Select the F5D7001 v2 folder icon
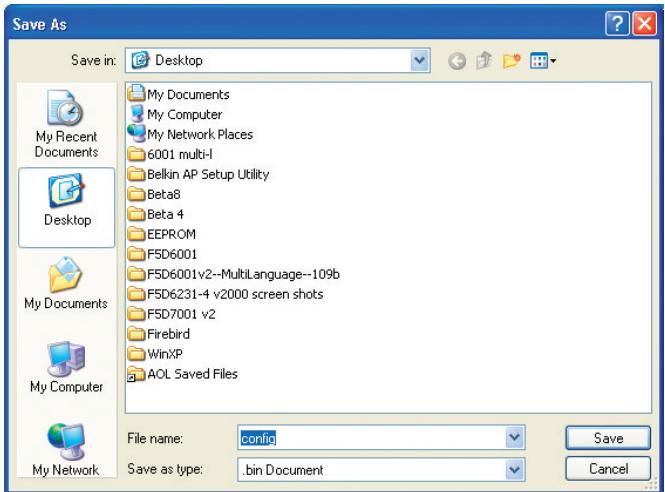The image size is (665, 492). click(x=137, y=313)
